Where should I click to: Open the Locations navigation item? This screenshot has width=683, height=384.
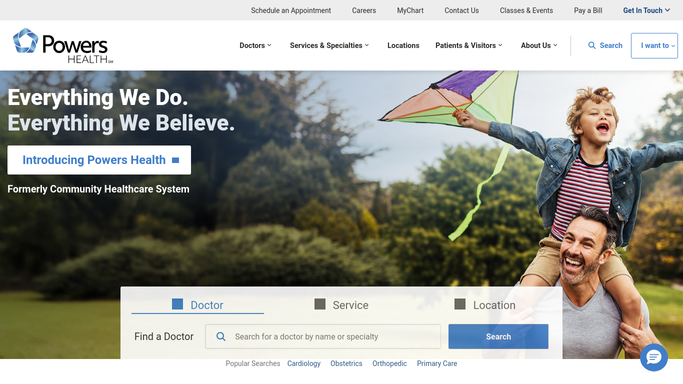tap(403, 45)
